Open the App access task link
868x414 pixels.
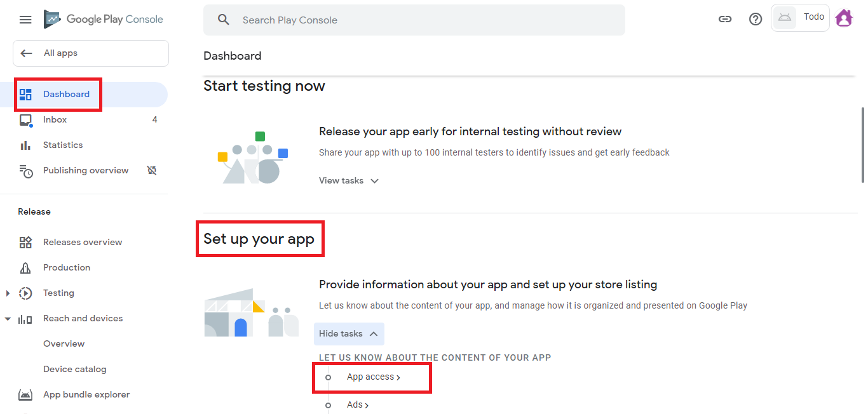point(373,377)
